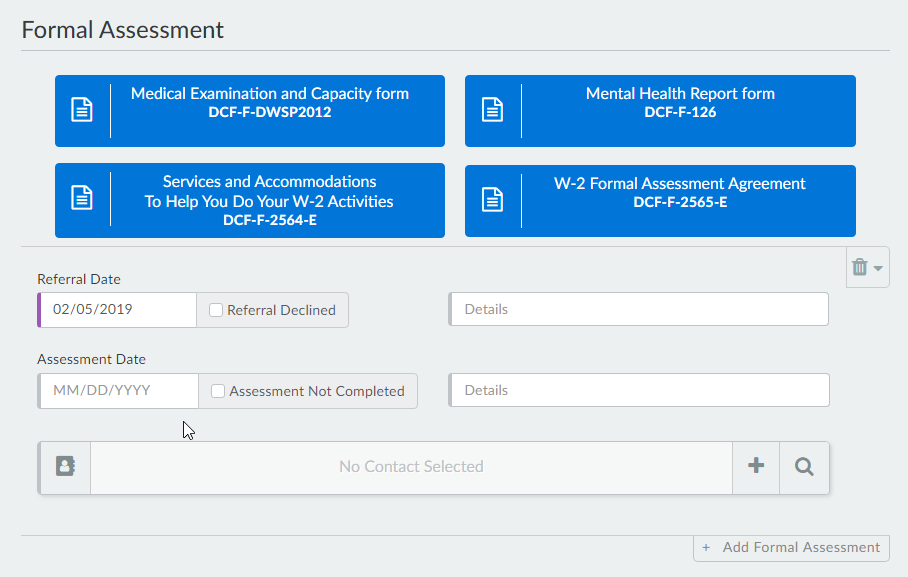The width and height of the screenshot is (908, 577).
Task: Open W-2 Formal Assessment Agreement form
Action: pos(680,193)
